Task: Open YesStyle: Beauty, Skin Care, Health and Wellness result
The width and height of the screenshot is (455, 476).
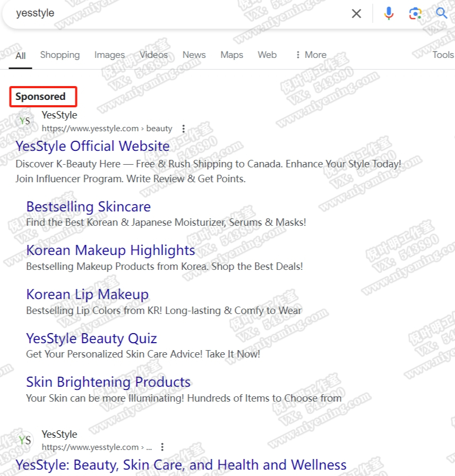Action: click(x=181, y=465)
